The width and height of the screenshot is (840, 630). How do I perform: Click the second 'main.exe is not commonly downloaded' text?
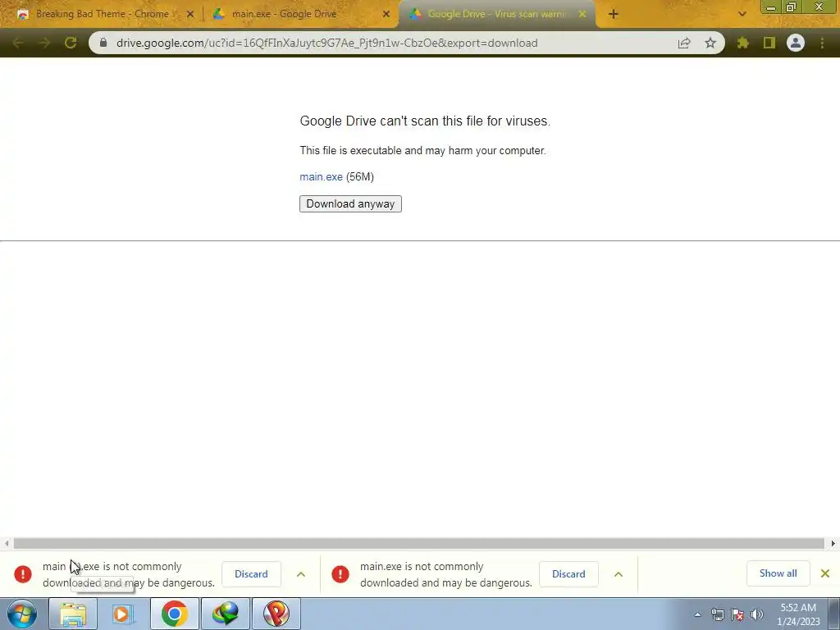[x=445, y=574]
